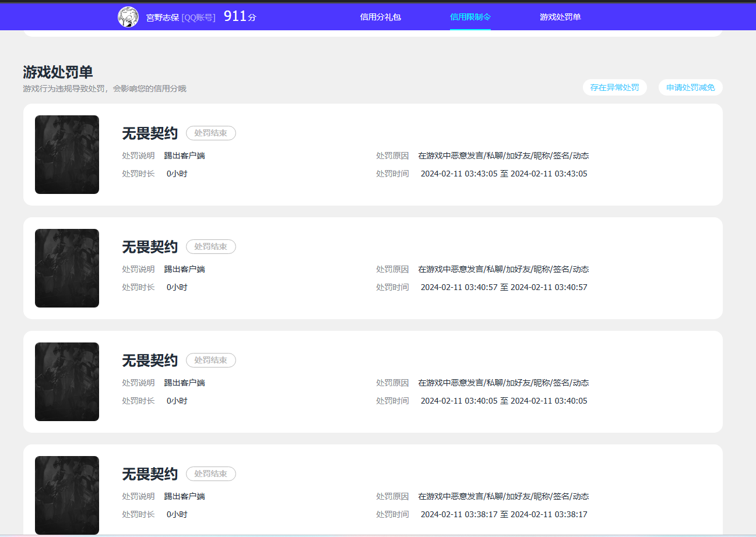
Task: Click the [QQ账号] account label
Action: 198,17
